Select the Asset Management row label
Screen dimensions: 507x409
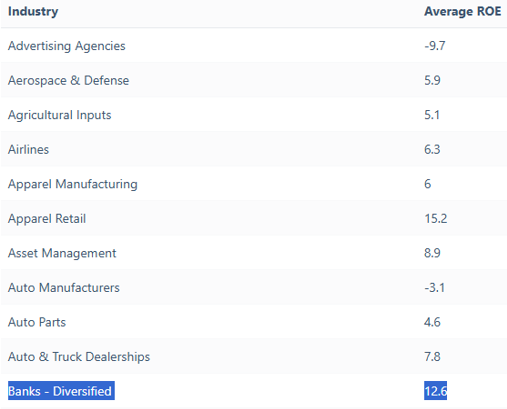tap(62, 253)
